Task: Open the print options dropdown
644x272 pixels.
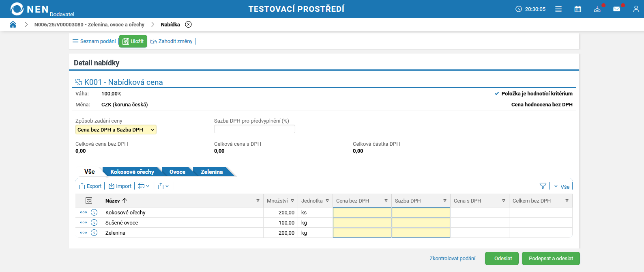Action: [x=144, y=186]
